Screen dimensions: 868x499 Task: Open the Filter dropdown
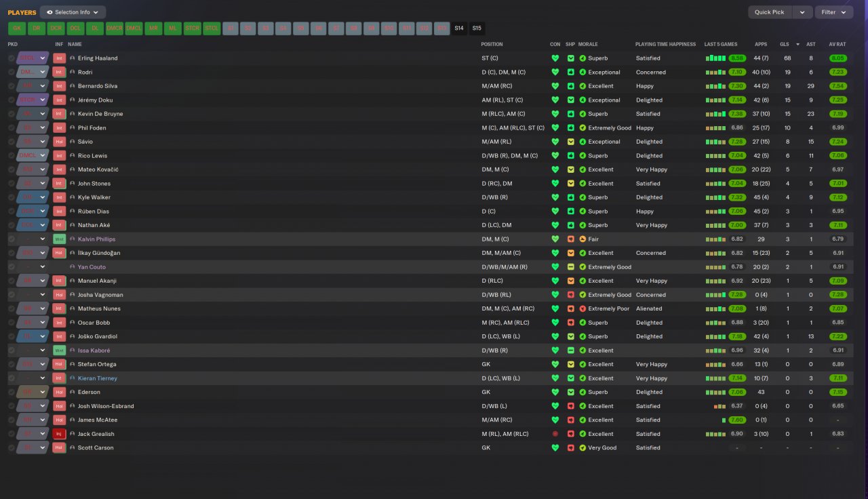coord(834,12)
